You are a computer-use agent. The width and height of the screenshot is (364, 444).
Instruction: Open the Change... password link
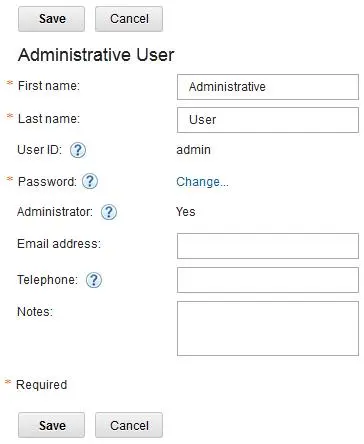coord(202,182)
